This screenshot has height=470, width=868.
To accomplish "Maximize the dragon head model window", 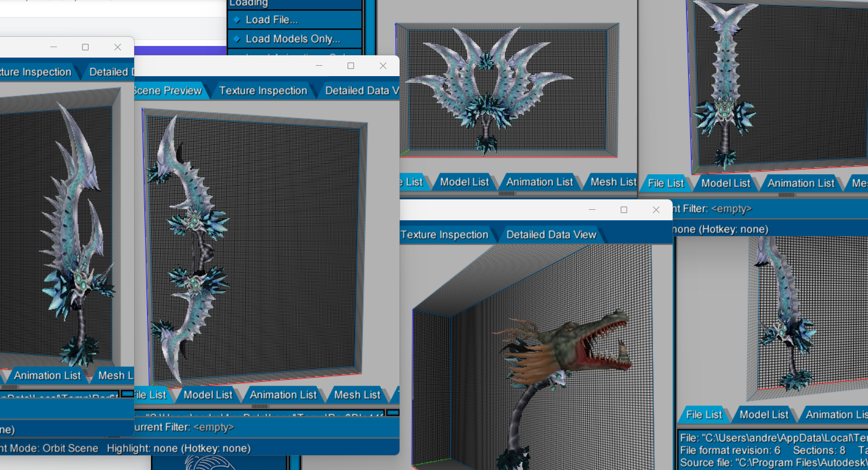I will coord(623,210).
